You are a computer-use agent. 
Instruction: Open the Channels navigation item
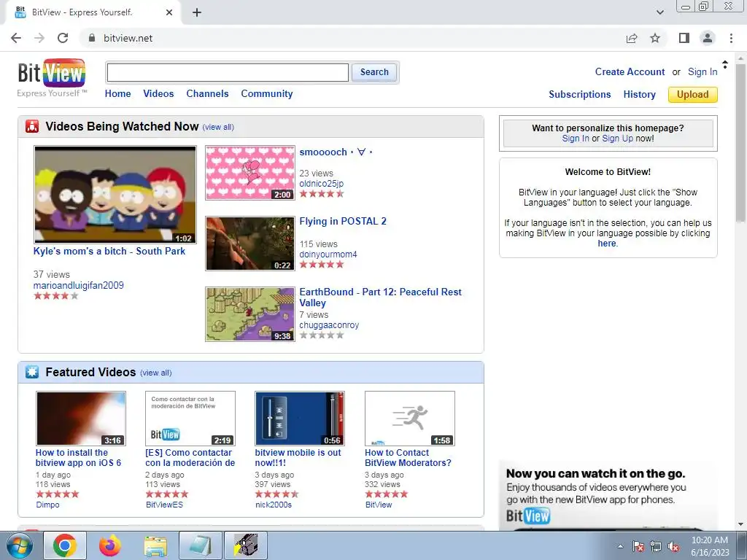pos(207,93)
